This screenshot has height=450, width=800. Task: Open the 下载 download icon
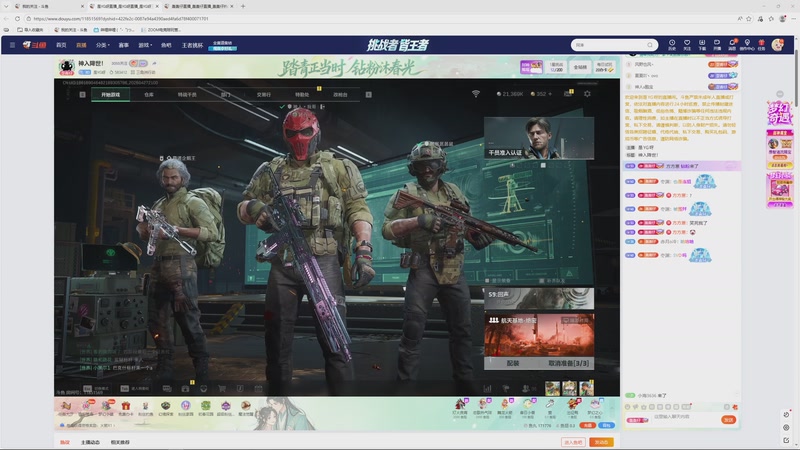(x=702, y=45)
